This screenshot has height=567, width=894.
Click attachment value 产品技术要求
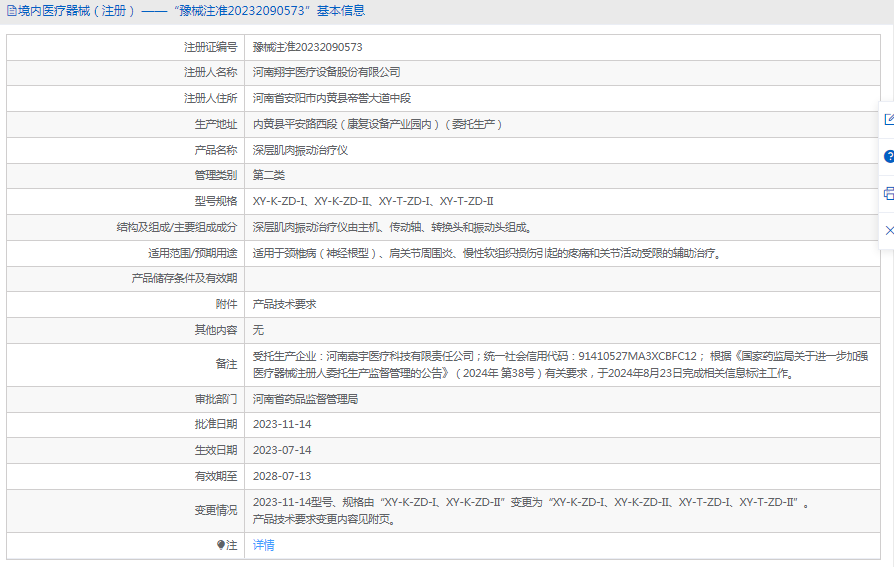click(284, 304)
